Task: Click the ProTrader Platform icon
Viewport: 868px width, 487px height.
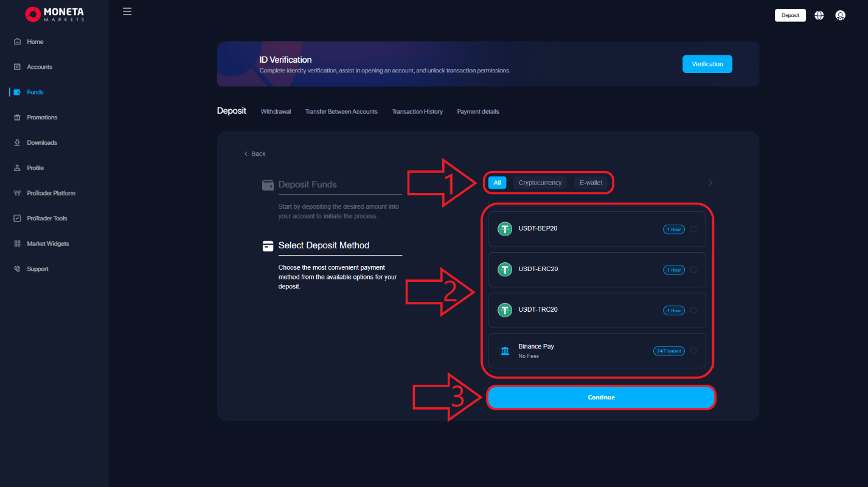Action: pyautogui.click(x=17, y=193)
